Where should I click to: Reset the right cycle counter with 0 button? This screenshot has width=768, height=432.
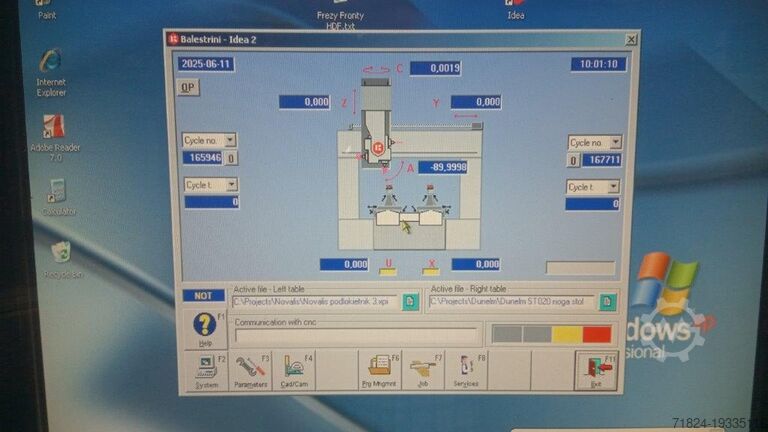point(573,160)
